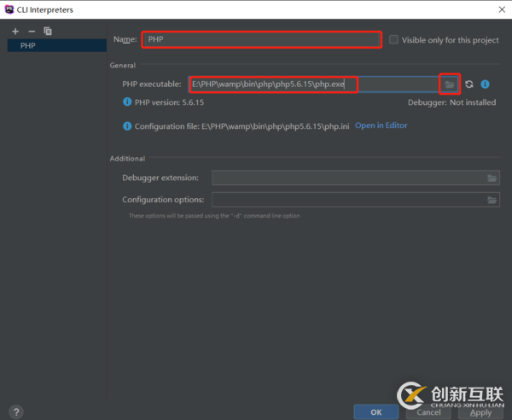
Task: Confirm settings with the OK button
Action: pos(376,412)
